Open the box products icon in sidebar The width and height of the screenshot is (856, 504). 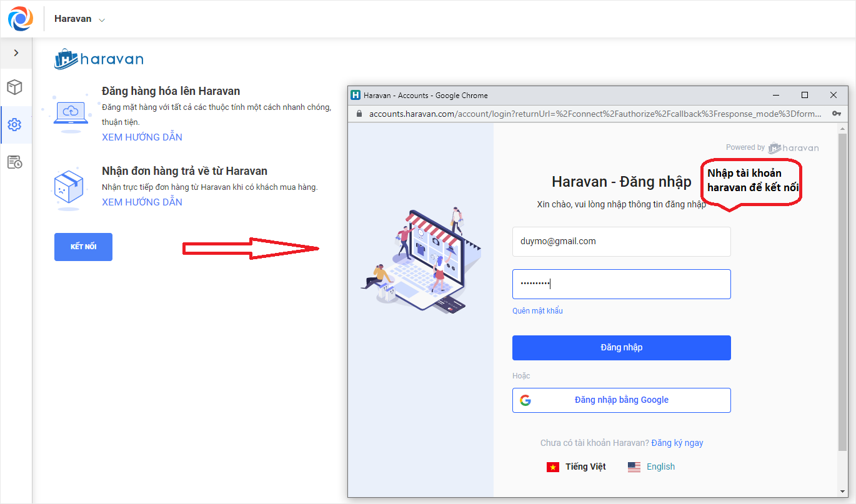pos(15,87)
